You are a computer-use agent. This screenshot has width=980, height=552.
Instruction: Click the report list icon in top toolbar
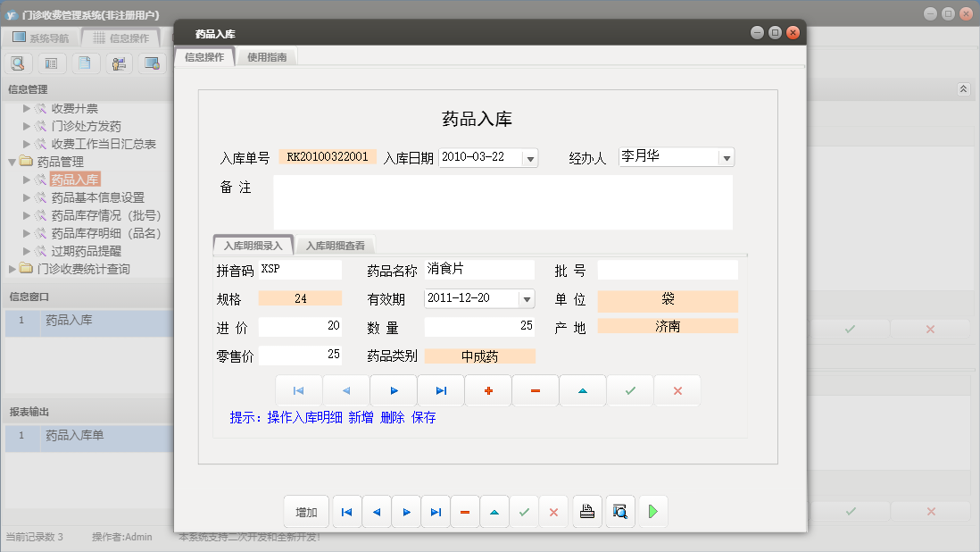coord(53,63)
